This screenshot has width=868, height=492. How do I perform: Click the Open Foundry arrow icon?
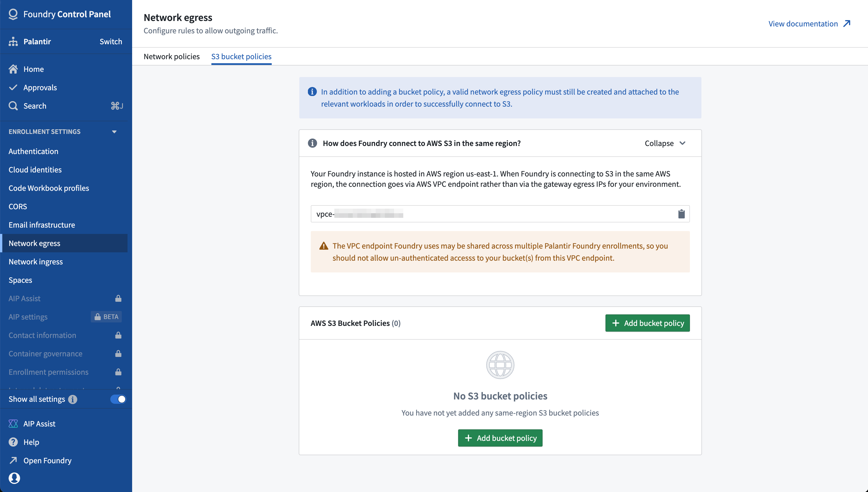point(13,460)
